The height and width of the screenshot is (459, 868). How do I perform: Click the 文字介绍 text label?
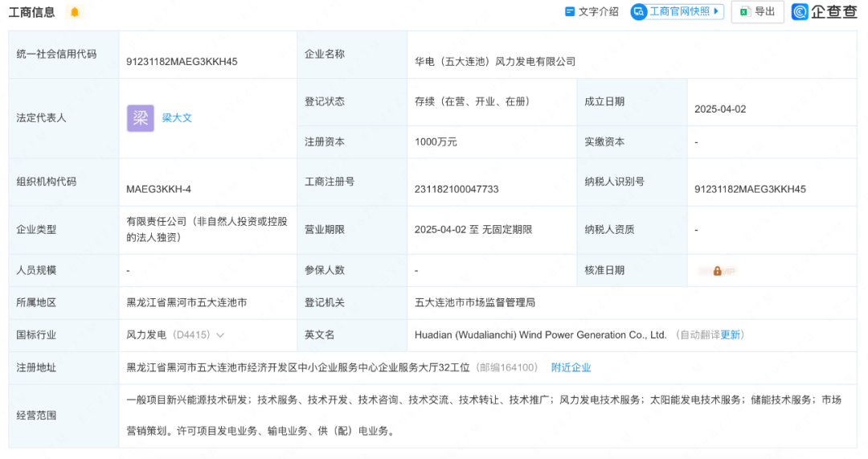[599, 11]
